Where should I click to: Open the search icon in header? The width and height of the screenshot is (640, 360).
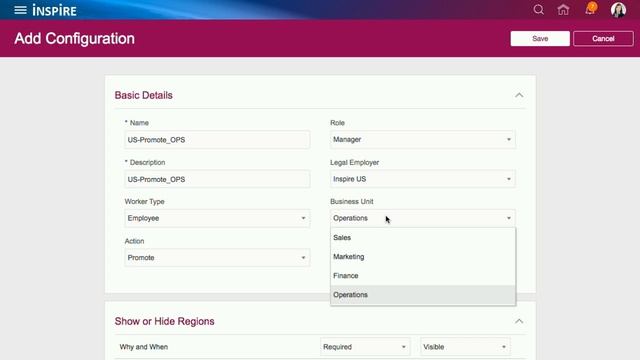tap(538, 9)
